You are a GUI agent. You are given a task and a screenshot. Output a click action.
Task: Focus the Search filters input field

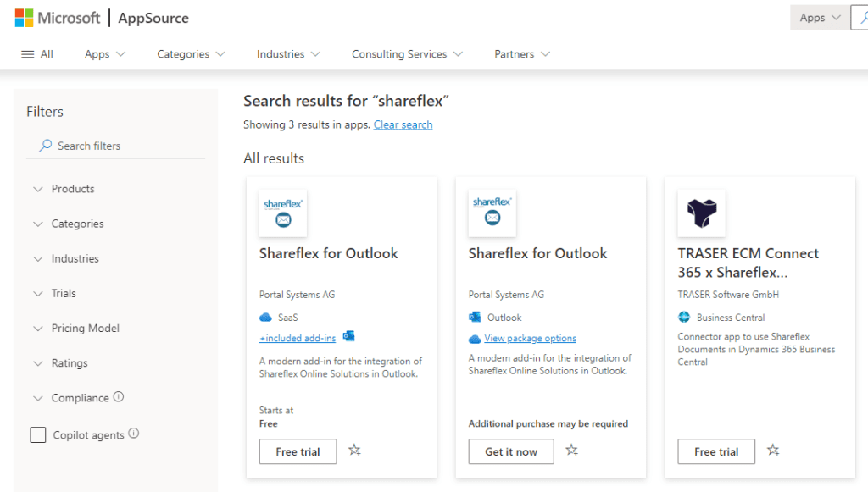(x=115, y=146)
